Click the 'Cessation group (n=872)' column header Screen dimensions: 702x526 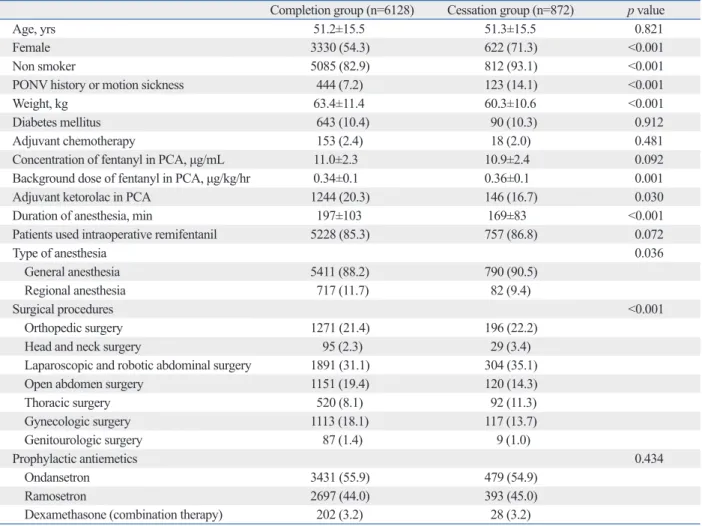pos(510,10)
